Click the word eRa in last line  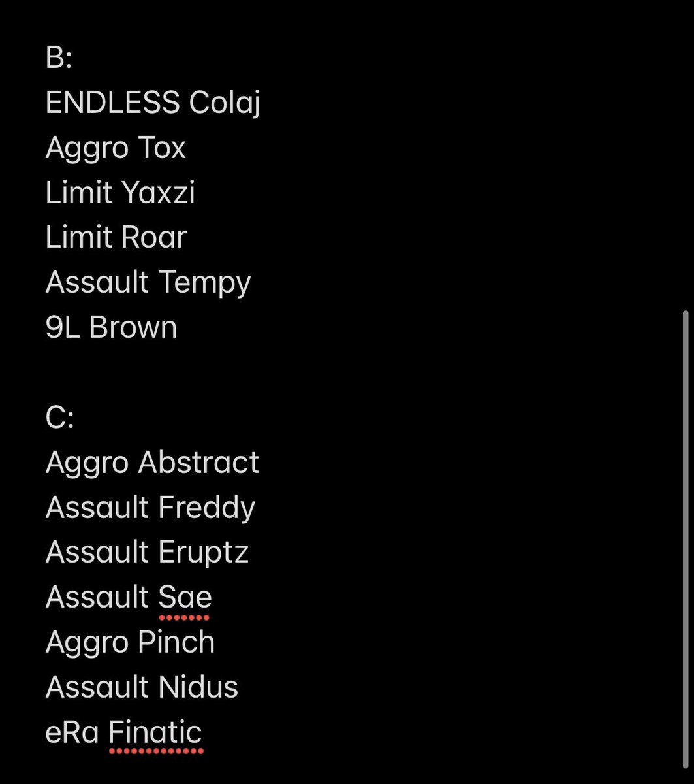(72, 732)
